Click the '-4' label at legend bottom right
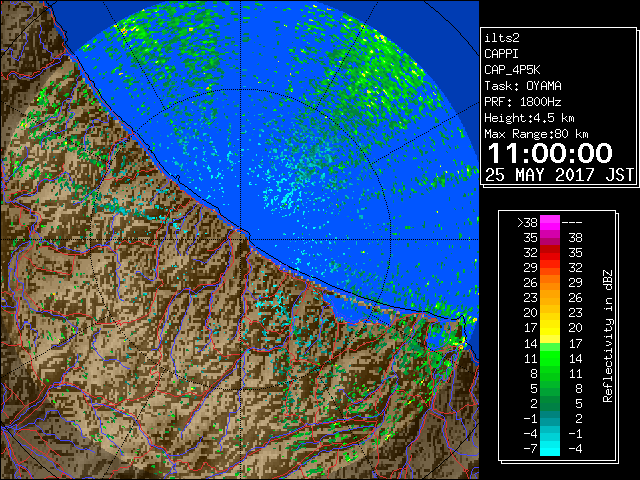Screen dimensions: 640x480 [x=575, y=449]
